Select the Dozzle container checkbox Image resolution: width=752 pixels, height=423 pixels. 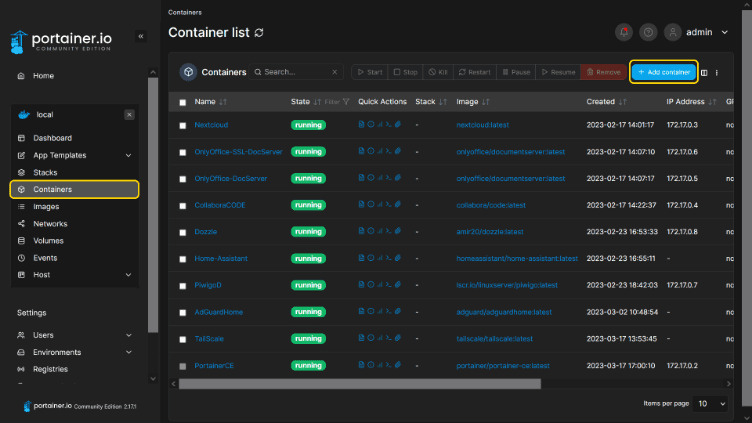182,231
